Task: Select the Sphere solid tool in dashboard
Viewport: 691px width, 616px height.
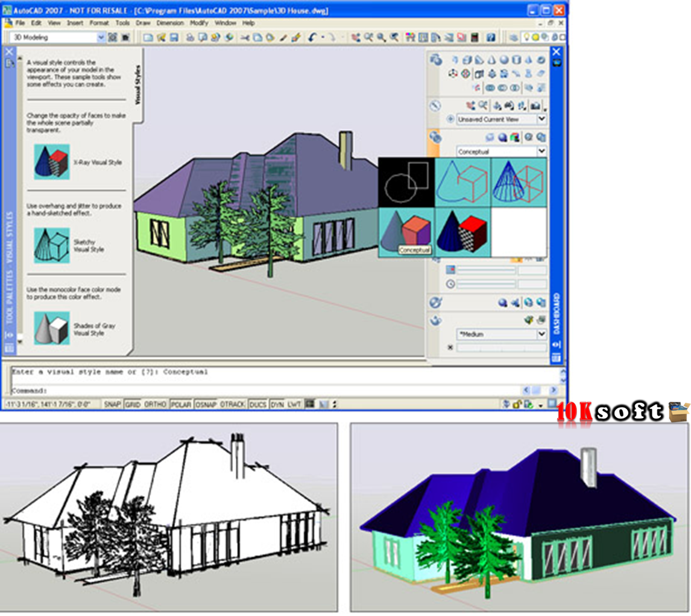Action: [x=504, y=60]
